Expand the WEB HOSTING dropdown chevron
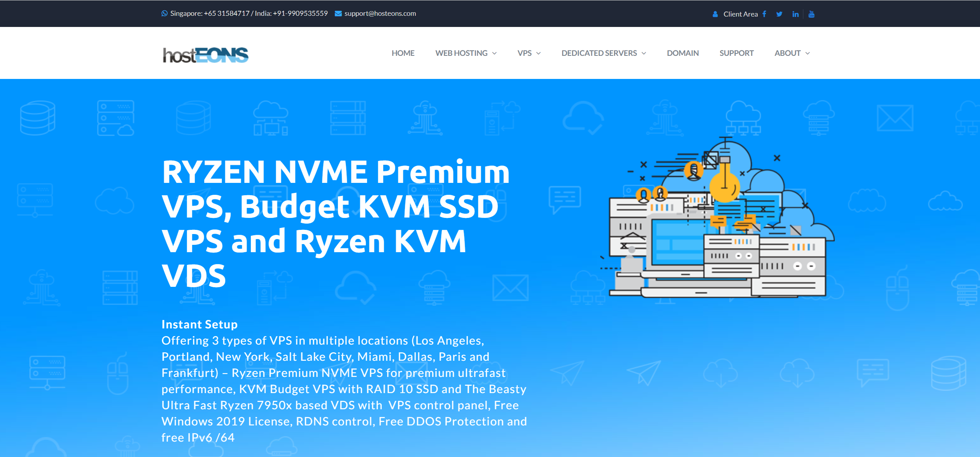 [494, 54]
